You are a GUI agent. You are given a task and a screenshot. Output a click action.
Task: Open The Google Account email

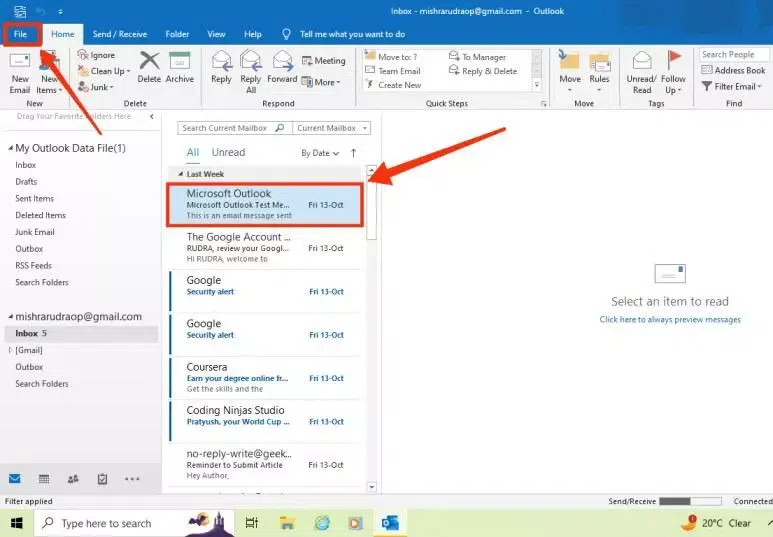click(265, 248)
